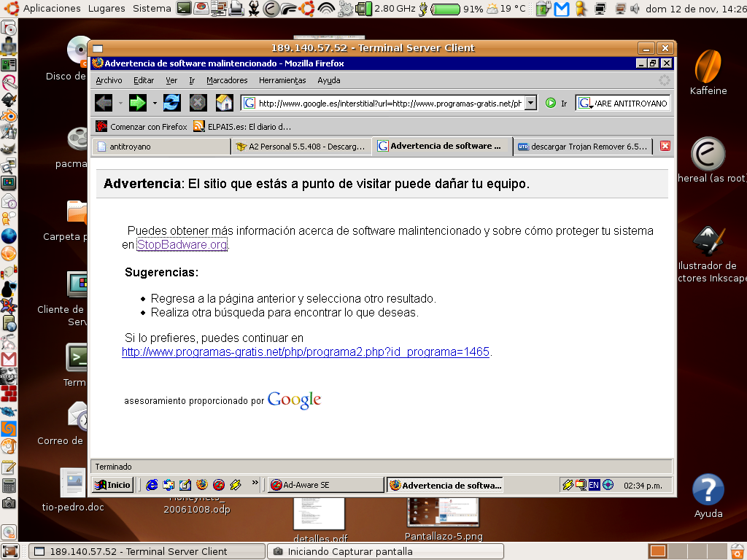Viewport: 747px width, 560px height.
Task: Click the camera screenshot icon in left panel
Action: click(x=9, y=503)
